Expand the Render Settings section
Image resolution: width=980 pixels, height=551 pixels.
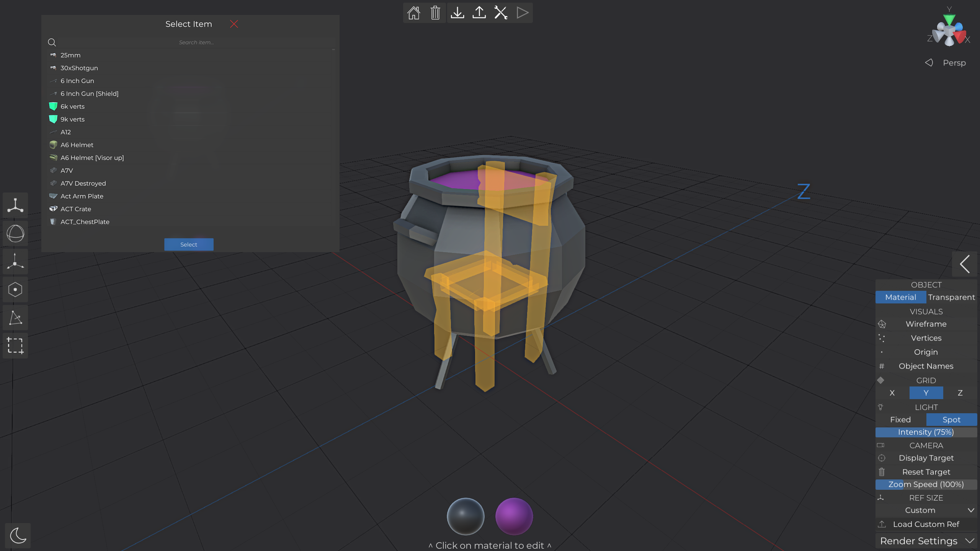(x=926, y=541)
